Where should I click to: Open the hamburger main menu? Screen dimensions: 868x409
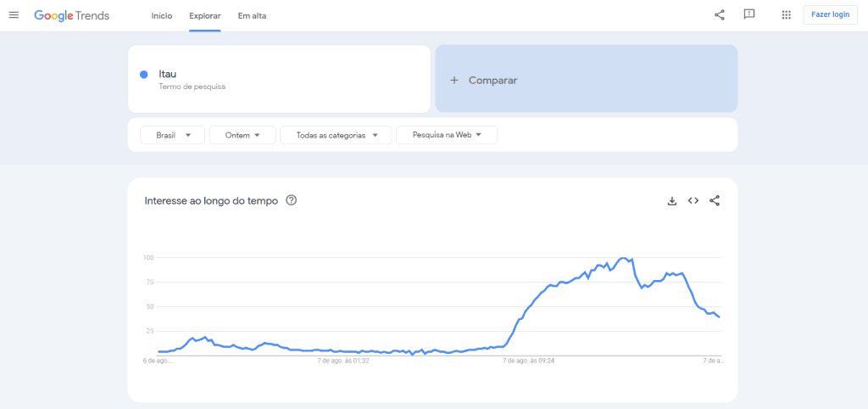pyautogui.click(x=14, y=15)
